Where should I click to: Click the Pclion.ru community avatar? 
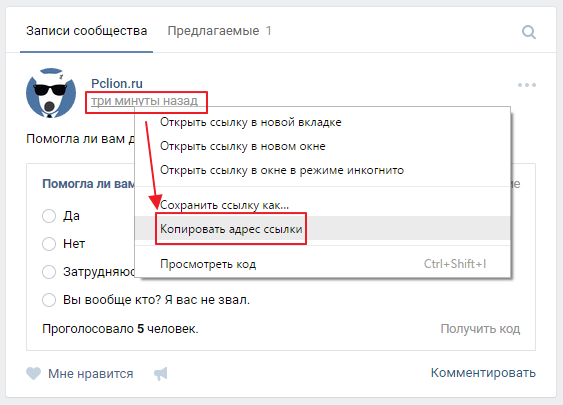51,93
